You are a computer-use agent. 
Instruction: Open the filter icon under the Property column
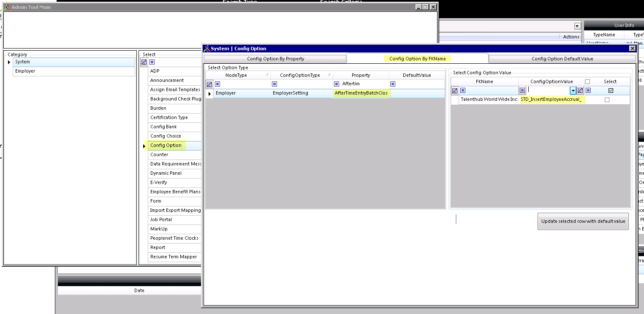pyautogui.click(x=336, y=84)
